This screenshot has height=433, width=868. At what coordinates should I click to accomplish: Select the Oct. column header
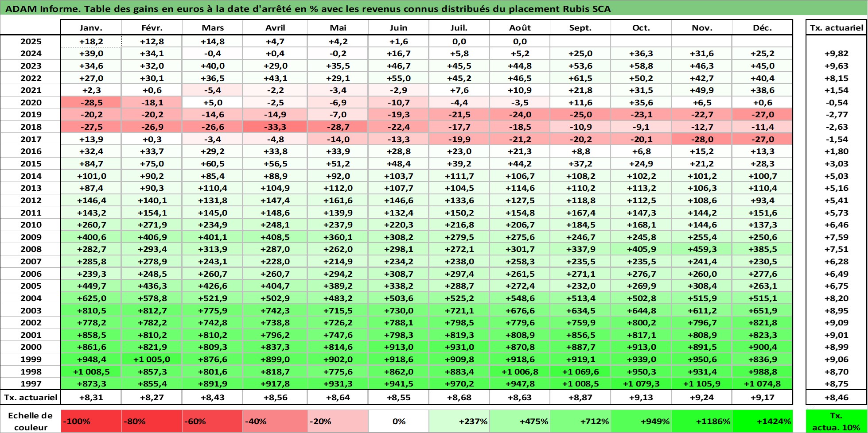point(641,27)
